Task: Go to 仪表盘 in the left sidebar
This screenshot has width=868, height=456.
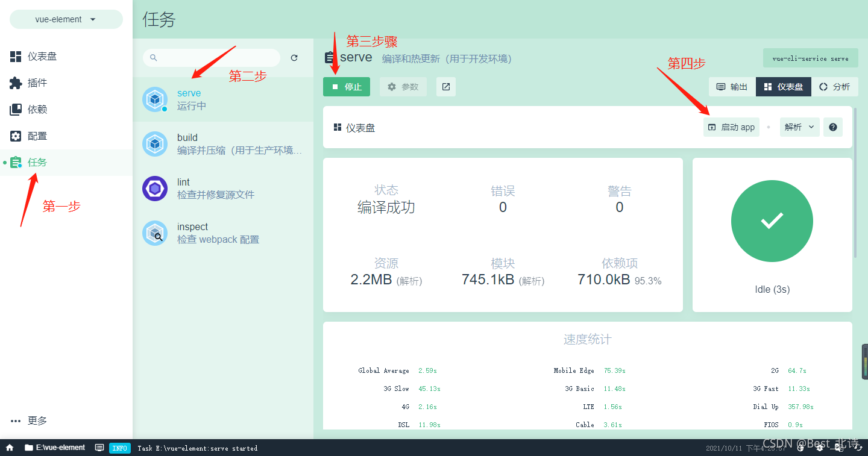Action: 66,56
